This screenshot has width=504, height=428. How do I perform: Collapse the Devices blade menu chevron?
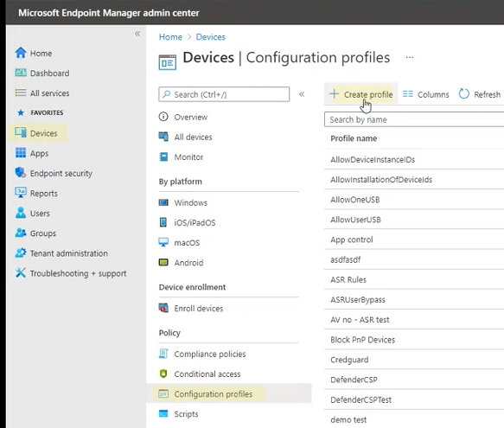point(302,94)
